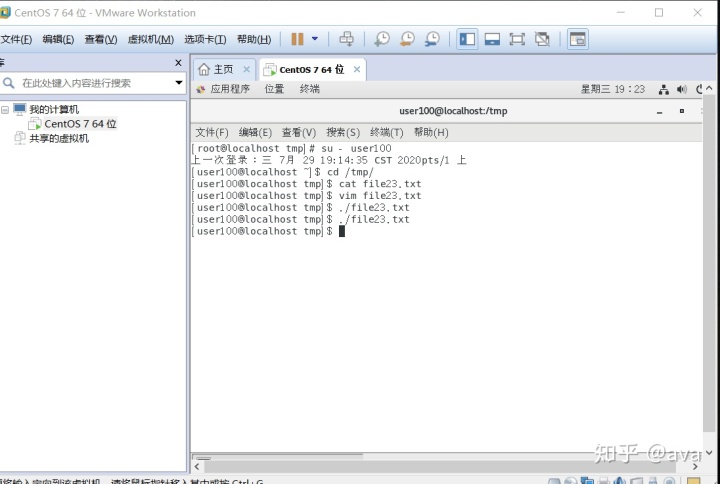This screenshot has height=484, width=720.
Task: Click the console view icon in toolbar
Action: pyautogui.click(x=578, y=39)
